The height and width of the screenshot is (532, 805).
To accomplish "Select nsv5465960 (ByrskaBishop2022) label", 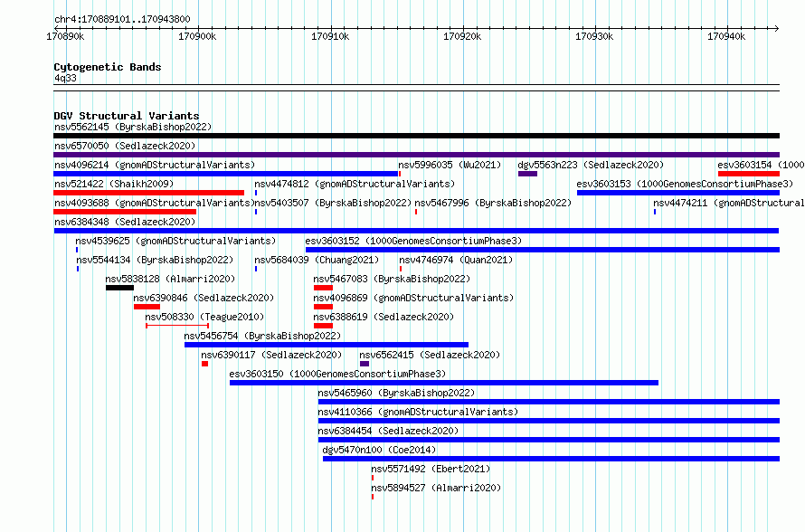I will 396,393.
